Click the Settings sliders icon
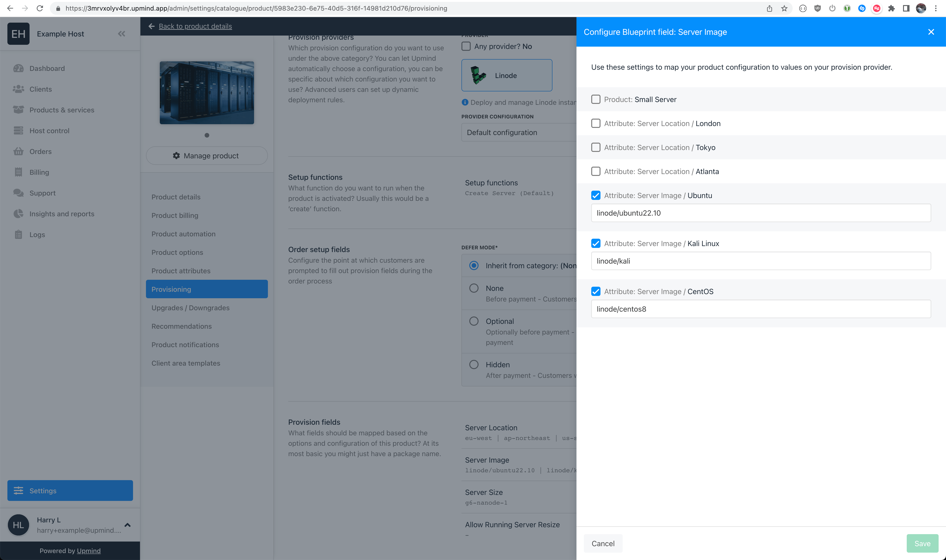This screenshot has width=946, height=560. (x=18, y=491)
